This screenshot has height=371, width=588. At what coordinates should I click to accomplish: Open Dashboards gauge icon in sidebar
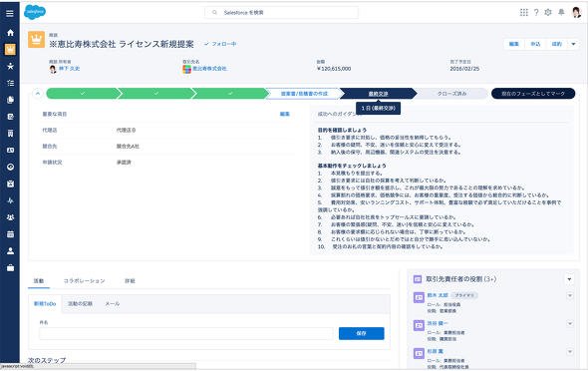(10, 167)
